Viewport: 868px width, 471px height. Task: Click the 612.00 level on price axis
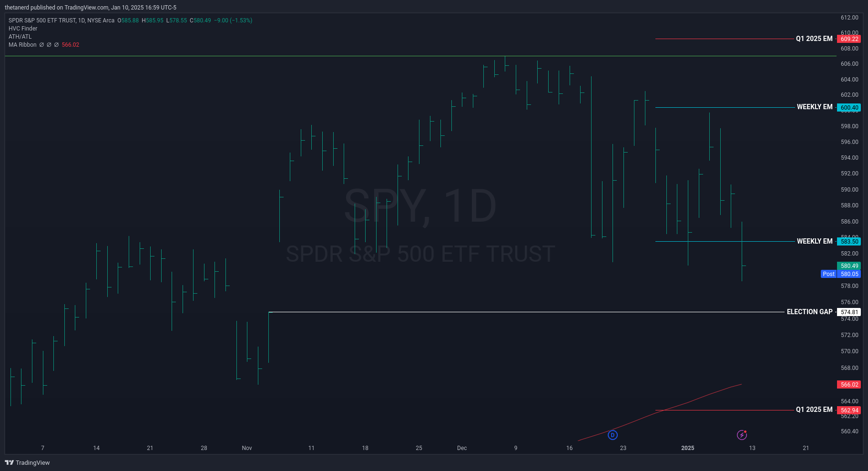pos(849,18)
